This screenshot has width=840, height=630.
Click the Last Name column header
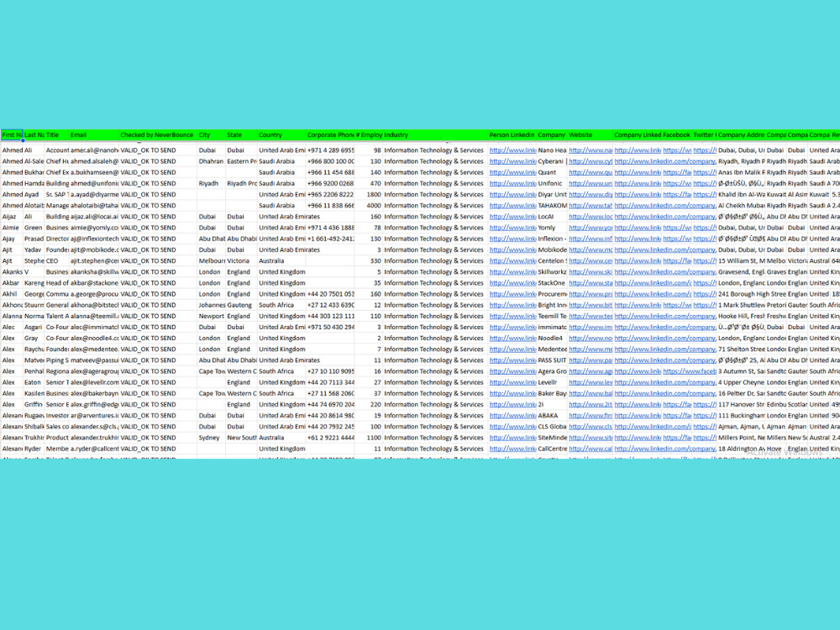34,135
